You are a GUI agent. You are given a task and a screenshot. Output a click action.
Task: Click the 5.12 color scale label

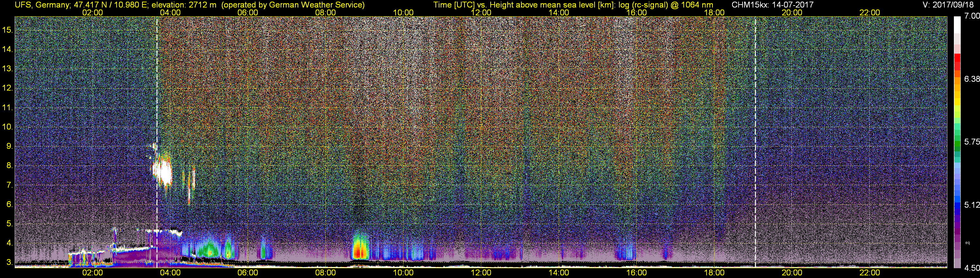972,205
